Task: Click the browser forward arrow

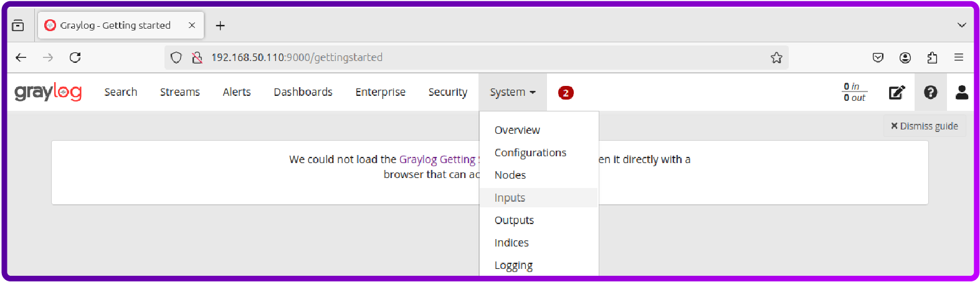Action: pyautogui.click(x=48, y=57)
